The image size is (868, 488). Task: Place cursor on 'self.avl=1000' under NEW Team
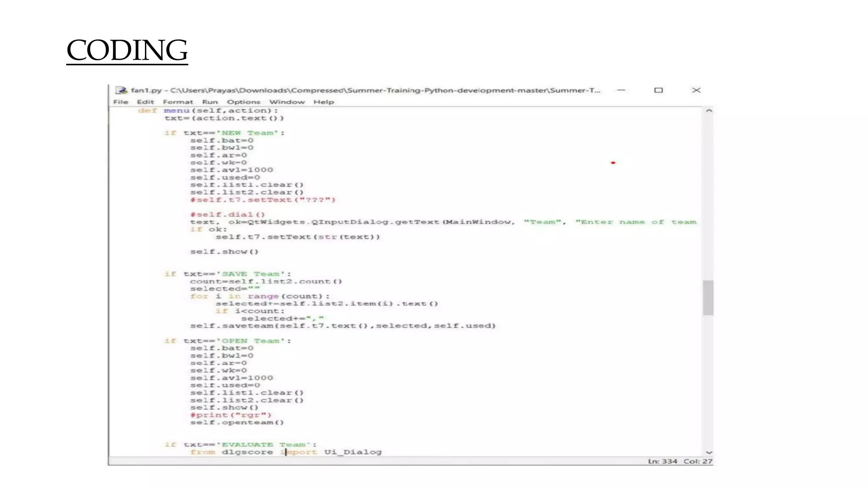point(231,170)
